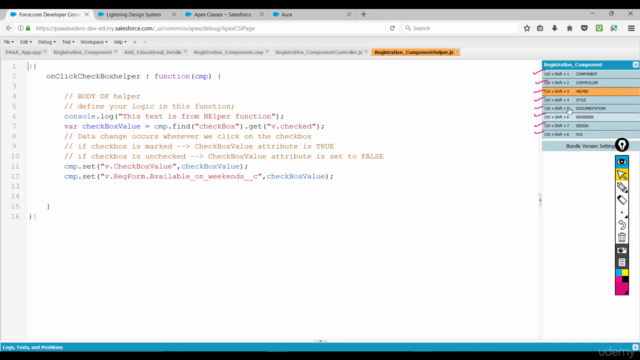Open a new browser tab with plus
Viewport: 640px width, 360px height.
tap(363, 14)
